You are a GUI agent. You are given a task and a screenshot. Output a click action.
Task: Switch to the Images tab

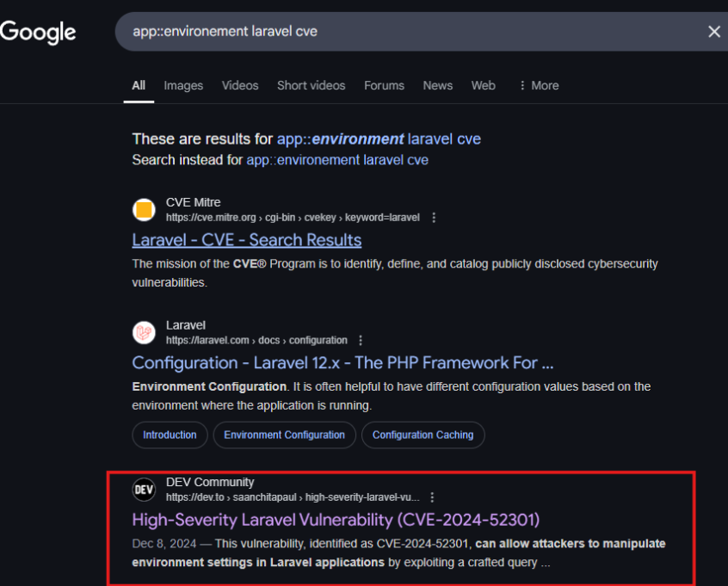click(183, 85)
